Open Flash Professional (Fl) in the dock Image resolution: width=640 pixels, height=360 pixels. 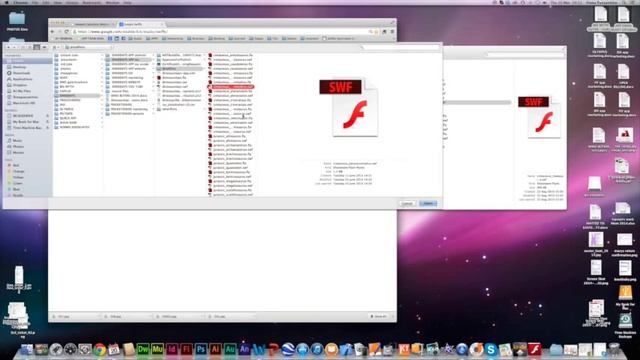click(x=186, y=350)
